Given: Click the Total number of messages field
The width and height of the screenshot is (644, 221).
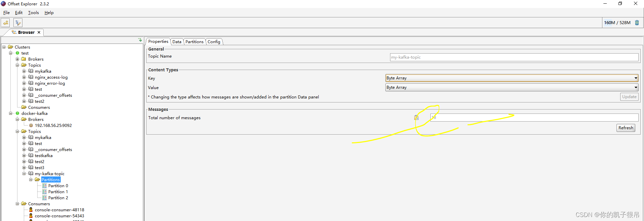Looking at the screenshot, I should pos(534,118).
